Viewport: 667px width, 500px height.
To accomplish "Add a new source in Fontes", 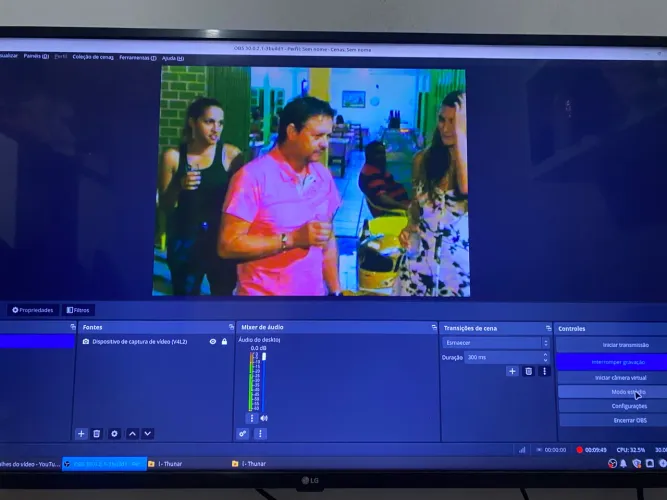I will [x=81, y=434].
